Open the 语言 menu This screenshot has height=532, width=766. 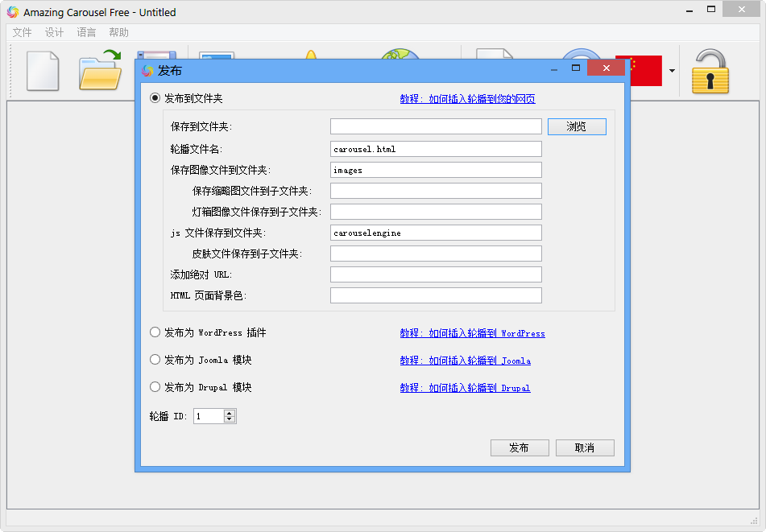pyautogui.click(x=86, y=32)
